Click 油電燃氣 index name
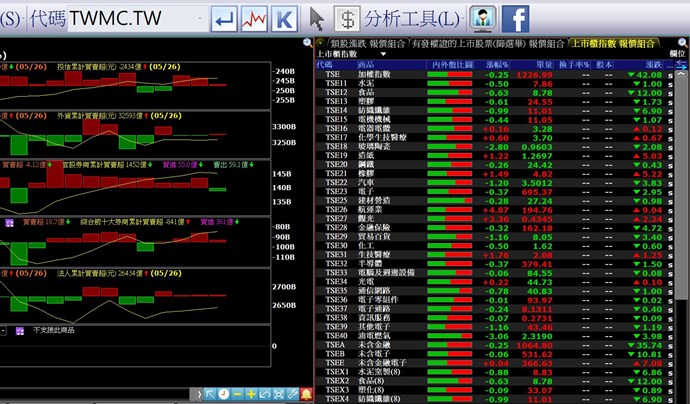The width and height of the screenshot is (690, 404). pyautogui.click(x=374, y=336)
